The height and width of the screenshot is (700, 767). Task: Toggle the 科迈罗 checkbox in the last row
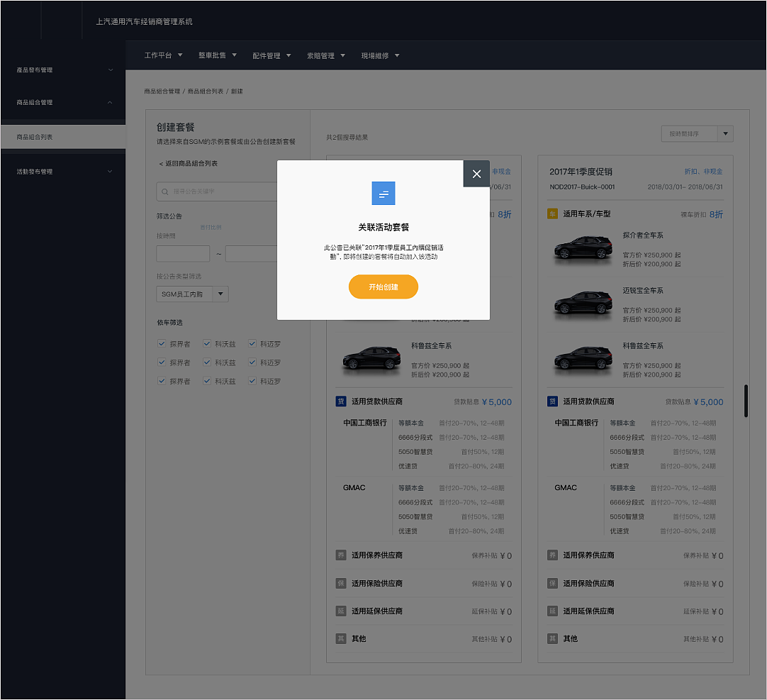click(x=252, y=380)
